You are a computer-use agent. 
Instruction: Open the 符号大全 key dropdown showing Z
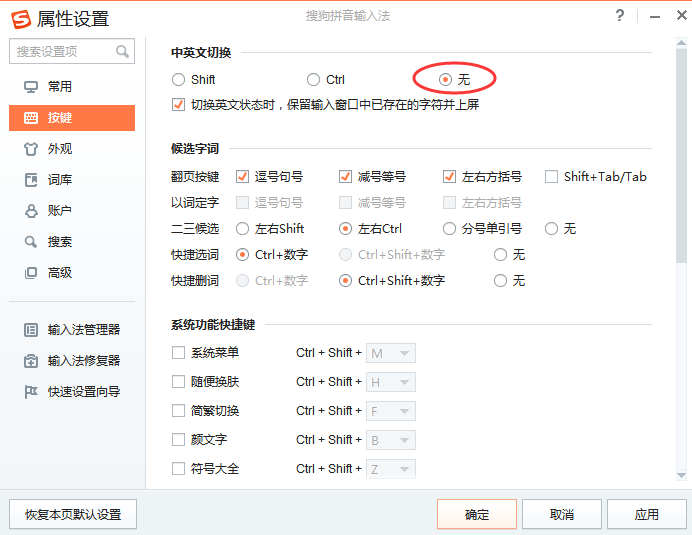391,469
